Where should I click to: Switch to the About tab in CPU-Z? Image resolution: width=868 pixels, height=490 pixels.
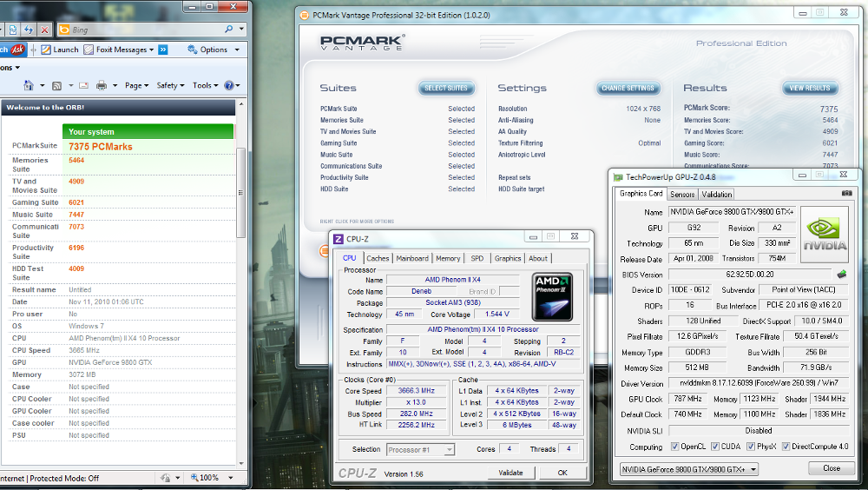538,258
